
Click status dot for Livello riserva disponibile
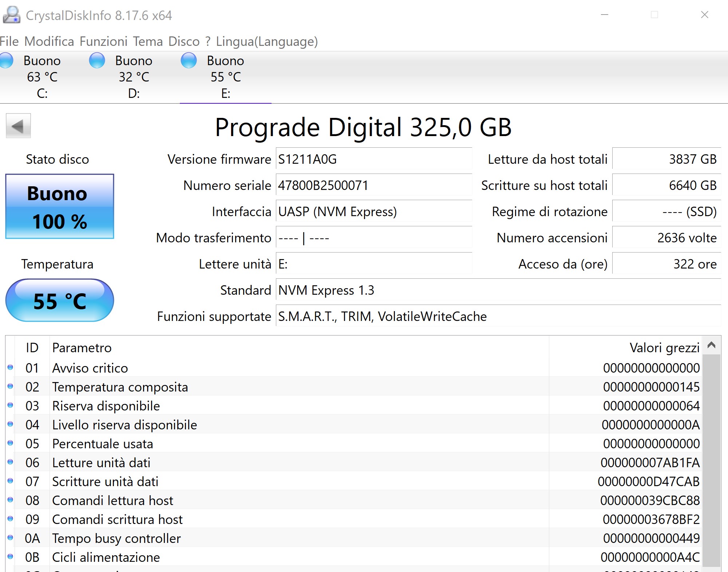(10, 424)
